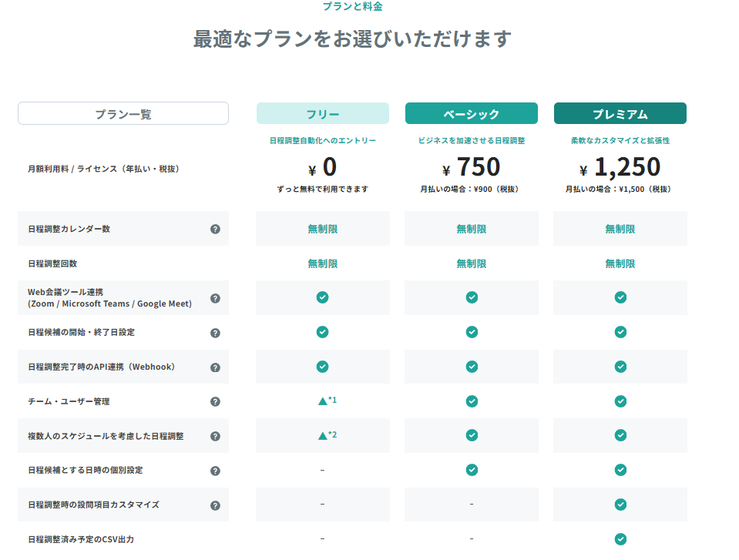Click the ▲*1 note in フリー column
Viewport: 739px width, 560px height.
tap(327, 401)
